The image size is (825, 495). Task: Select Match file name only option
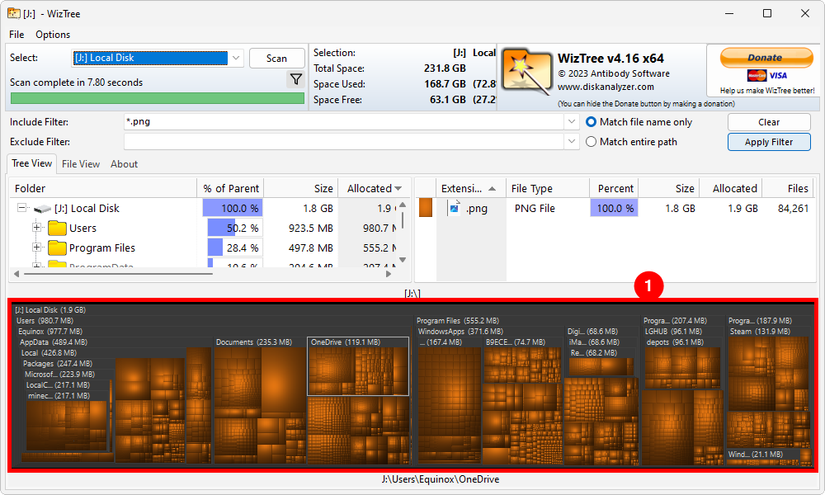[x=591, y=122]
